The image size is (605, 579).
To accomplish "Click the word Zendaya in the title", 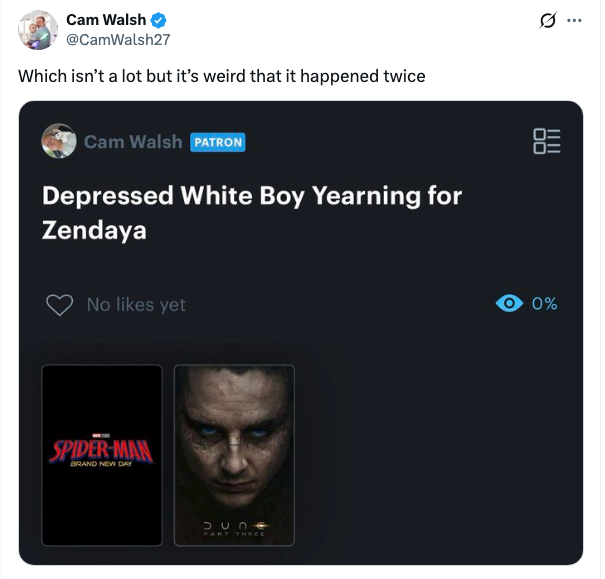I will coord(94,230).
